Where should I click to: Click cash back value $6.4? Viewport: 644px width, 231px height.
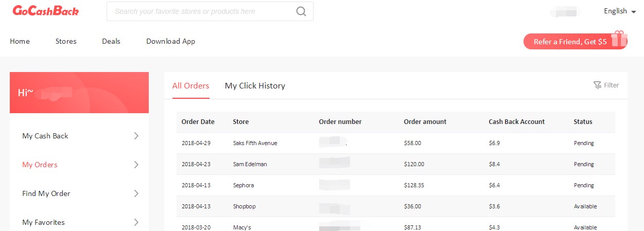[494, 185]
